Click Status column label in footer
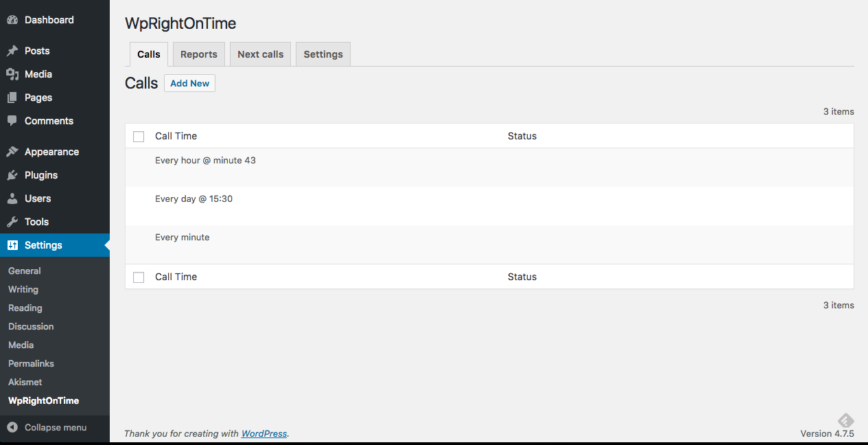This screenshot has width=868, height=445. [x=522, y=277]
